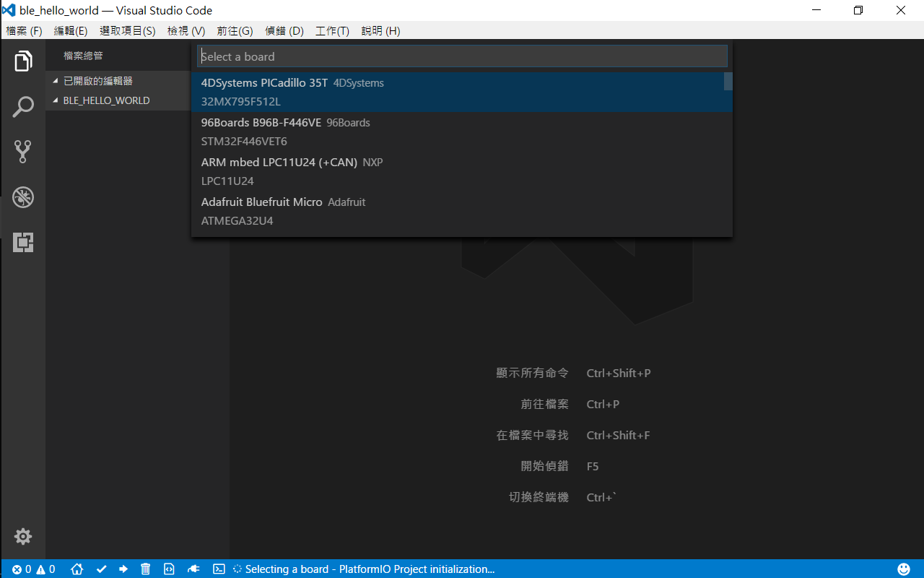
Task: Click the Select a board input field
Action: point(462,56)
